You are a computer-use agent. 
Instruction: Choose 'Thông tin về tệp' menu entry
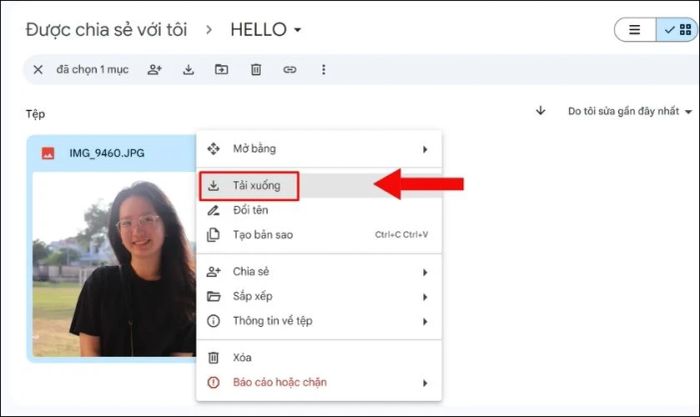(319, 321)
